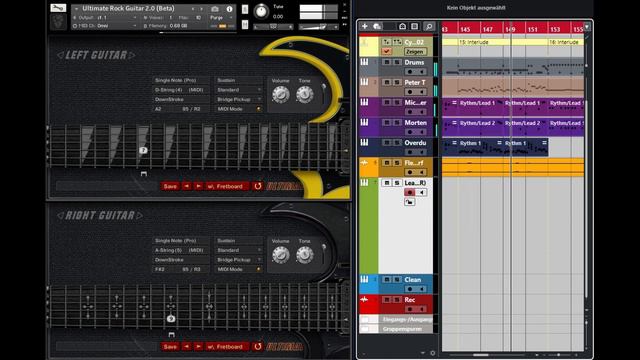Click the Clean track keyboard icon

point(364,280)
